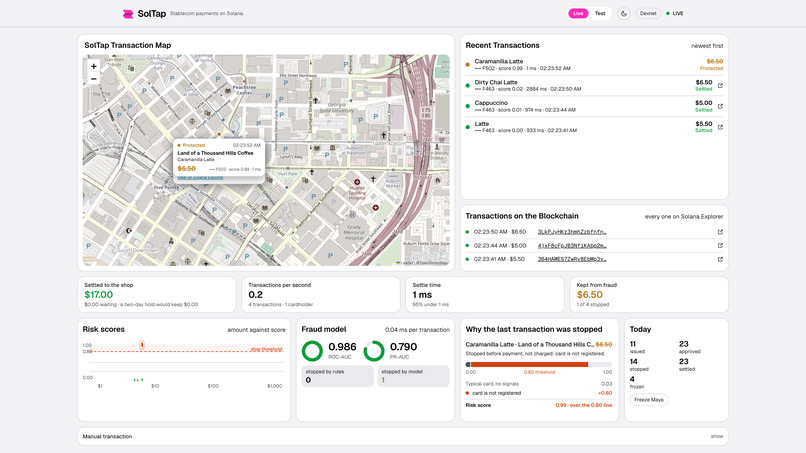This screenshot has height=453, width=806.
Task: Open Latte transaction external link icon
Action: point(720,127)
